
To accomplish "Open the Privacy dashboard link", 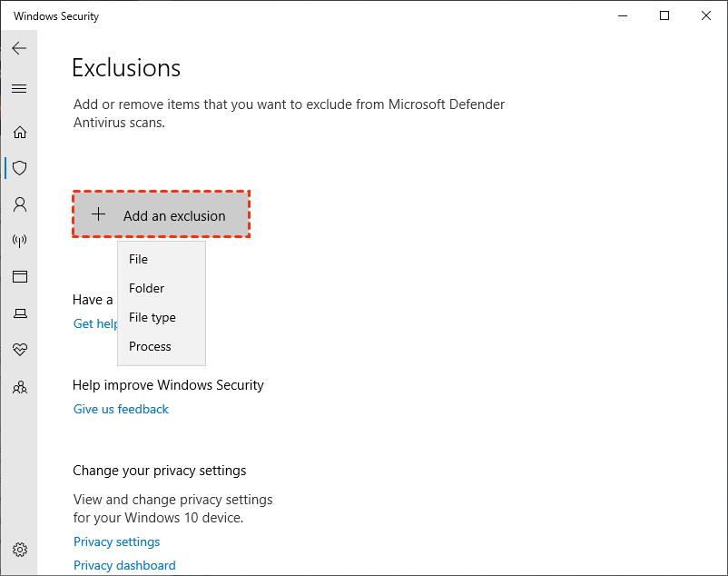I will (124, 565).
